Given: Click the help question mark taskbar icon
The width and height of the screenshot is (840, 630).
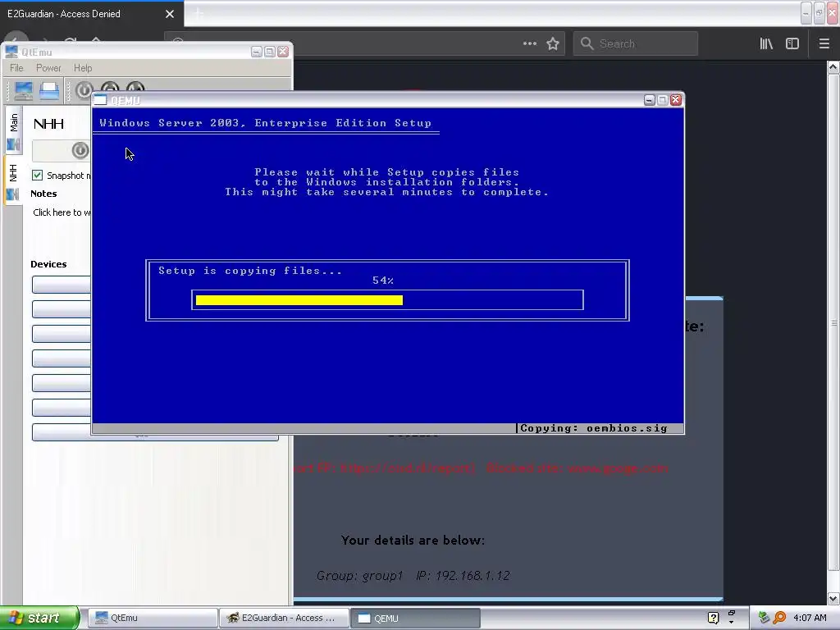Looking at the screenshot, I should 713,618.
